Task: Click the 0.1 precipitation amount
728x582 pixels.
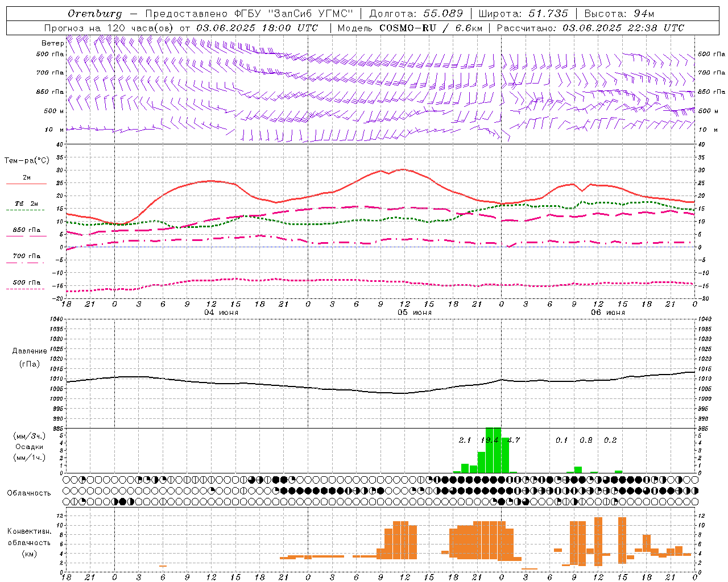Action: [x=562, y=440]
